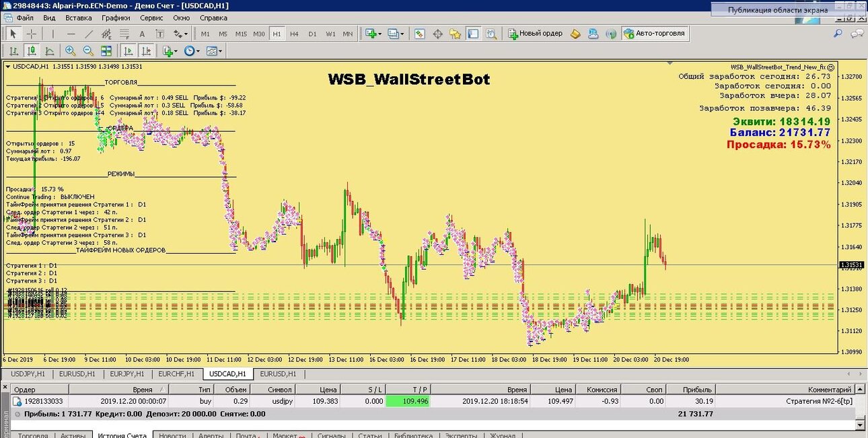Click the Новый ордер button

pos(536,34)
